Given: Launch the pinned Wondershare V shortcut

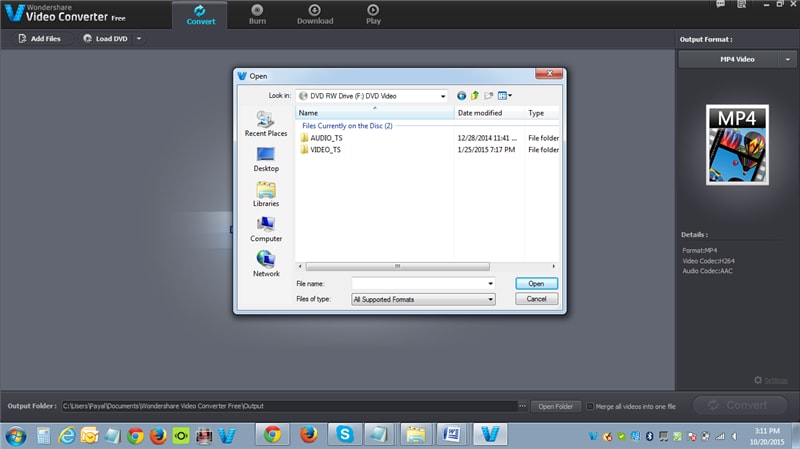Looking at the screenshot, I should point(227,436).
